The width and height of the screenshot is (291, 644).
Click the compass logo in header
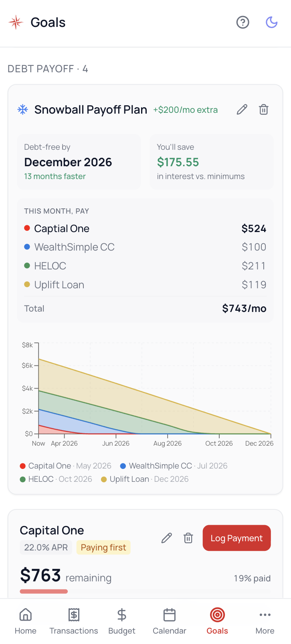click(x=16, y=22)
